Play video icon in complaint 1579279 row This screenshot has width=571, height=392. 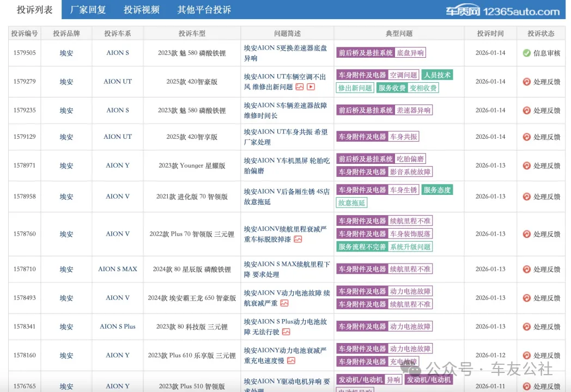311,87
